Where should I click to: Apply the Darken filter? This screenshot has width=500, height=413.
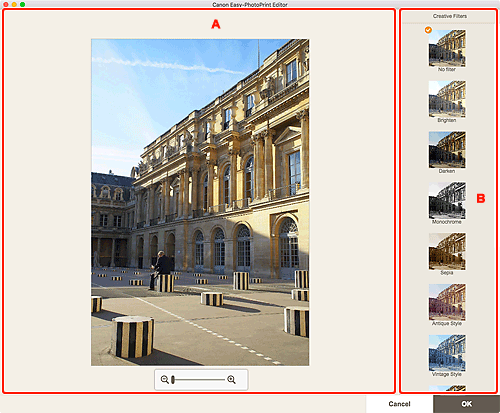point(447,150)
